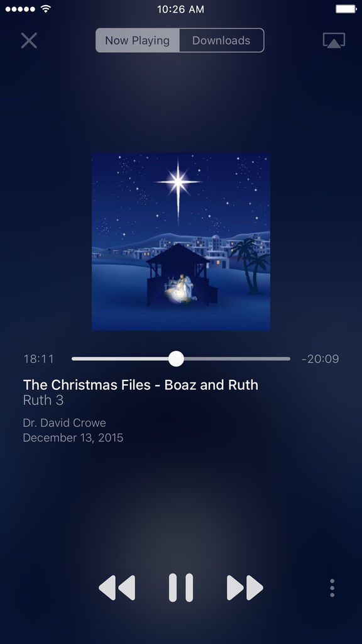The width and height of the screenshot is (362, 644).
Task: Tap the title The Christmas Files - Boaz and Ruth
Action: tap(141, 385)
